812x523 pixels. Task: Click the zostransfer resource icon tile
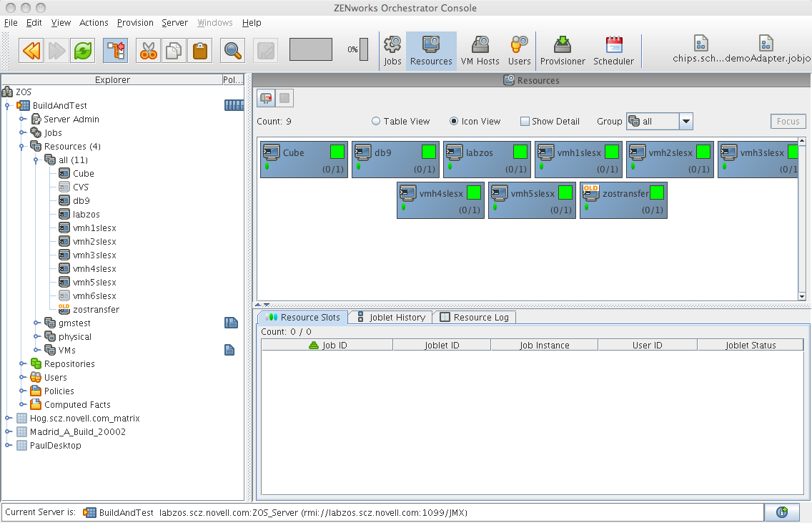(x=623, y=200)
